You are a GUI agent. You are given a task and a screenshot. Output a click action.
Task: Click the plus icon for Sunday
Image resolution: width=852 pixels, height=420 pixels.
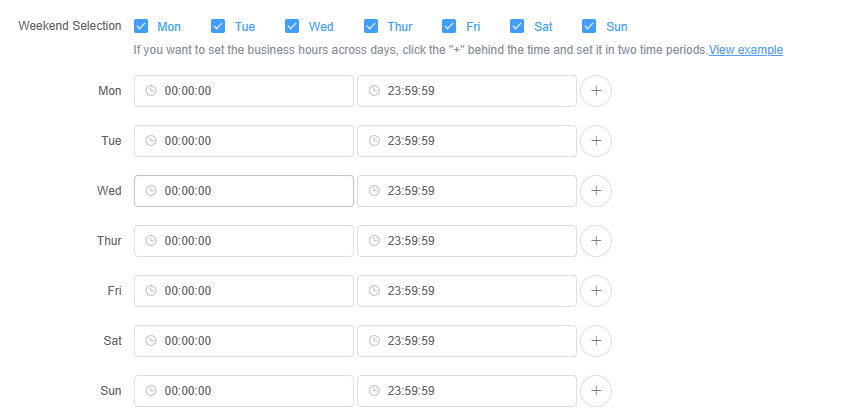tap(596, 391)
